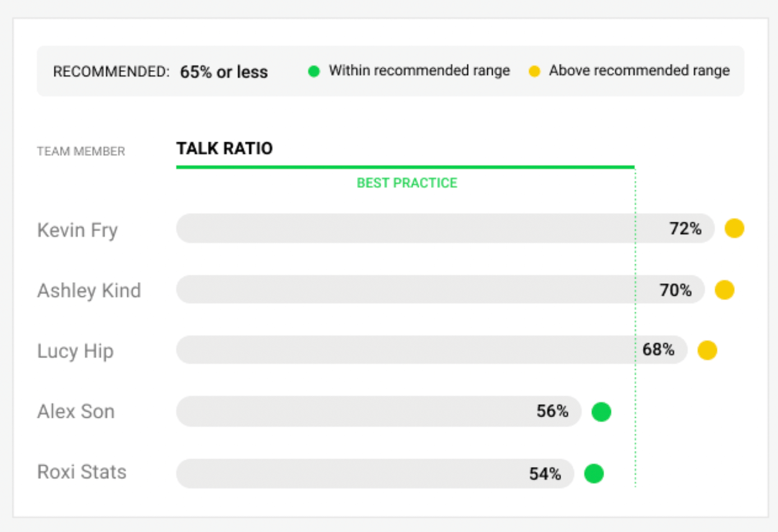Select Lucy Hip's 68% talk ratio bar
The width and height of the screenshot is (778, 532).
(x=432, y=350)
